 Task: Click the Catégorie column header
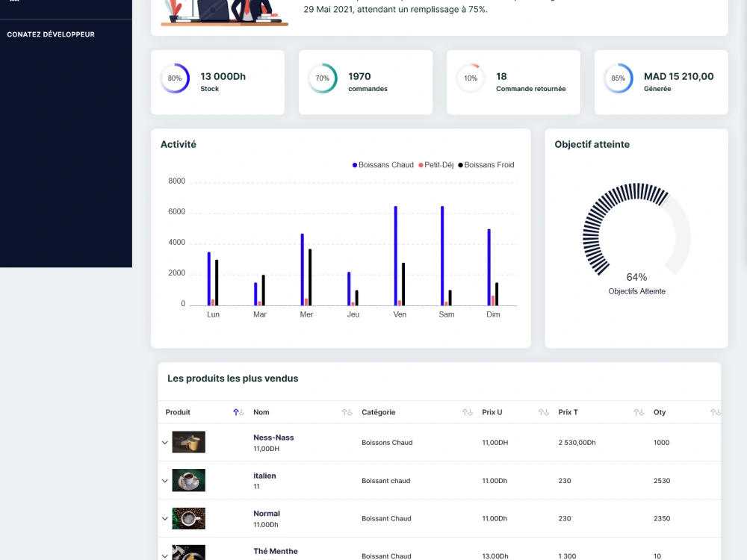(x=378, y=412)
